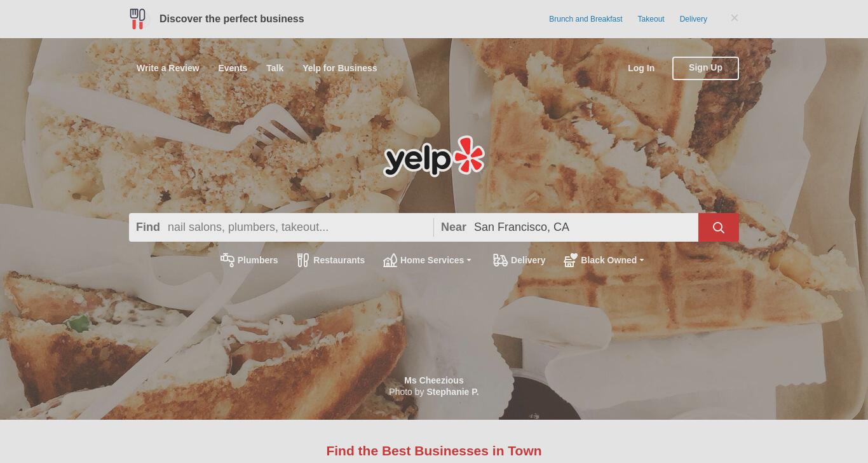
Task: Go to the Events section
Action: pyautogui.click(x=233, y=68)
